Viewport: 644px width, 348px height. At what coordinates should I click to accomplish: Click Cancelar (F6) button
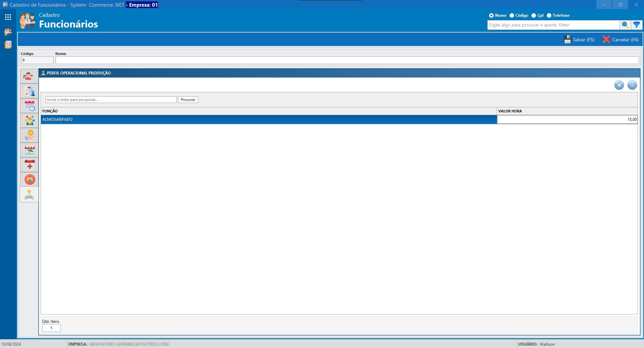[x=621, y=40]
